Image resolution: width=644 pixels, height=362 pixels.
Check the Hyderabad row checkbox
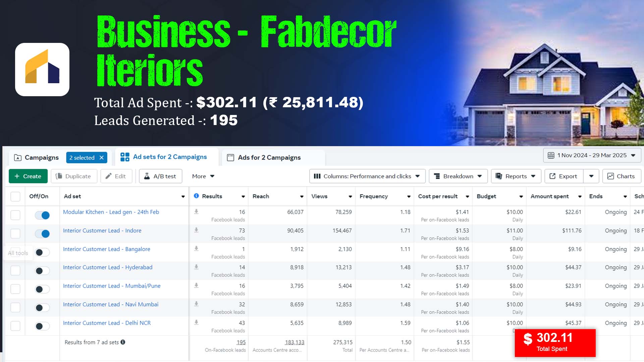coord(15,270)
